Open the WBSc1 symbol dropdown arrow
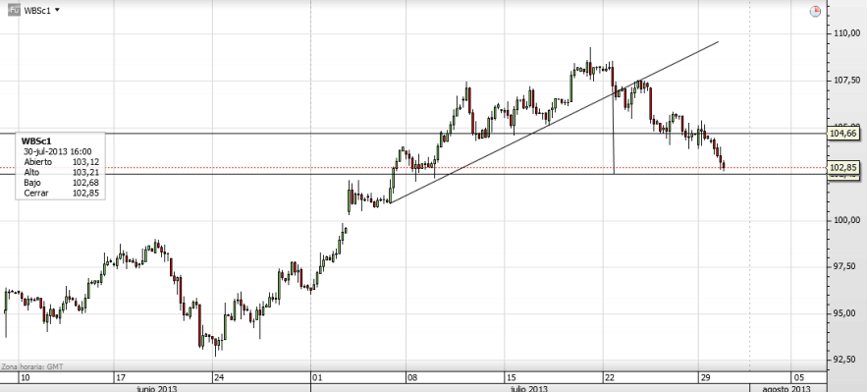The image size is (868, 392). click(58, 11)
